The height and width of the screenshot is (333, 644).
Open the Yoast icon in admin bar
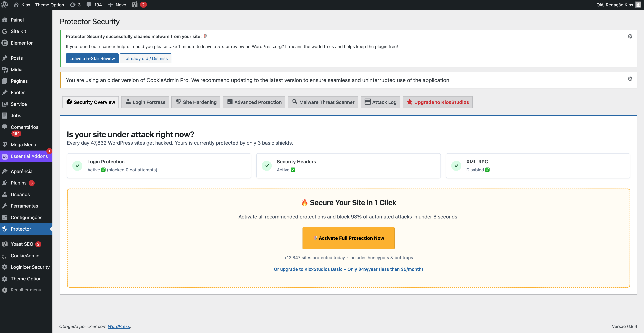click(134, 5)
